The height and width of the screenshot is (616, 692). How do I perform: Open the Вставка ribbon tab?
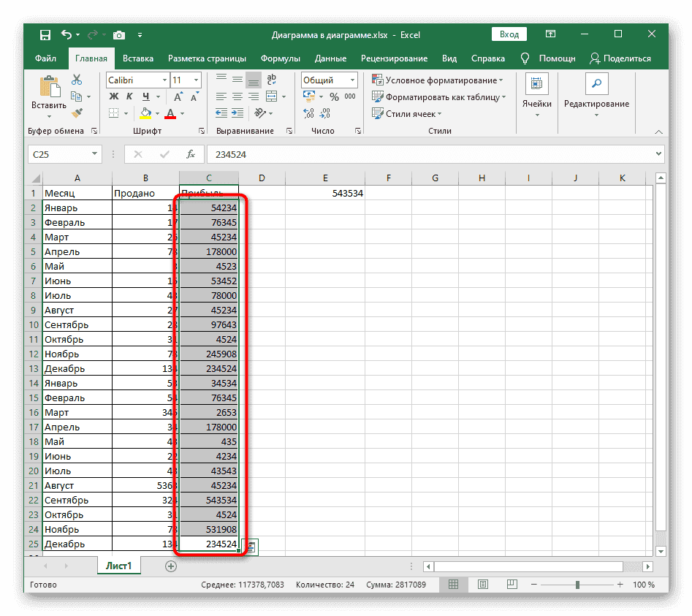pos(137,58)
